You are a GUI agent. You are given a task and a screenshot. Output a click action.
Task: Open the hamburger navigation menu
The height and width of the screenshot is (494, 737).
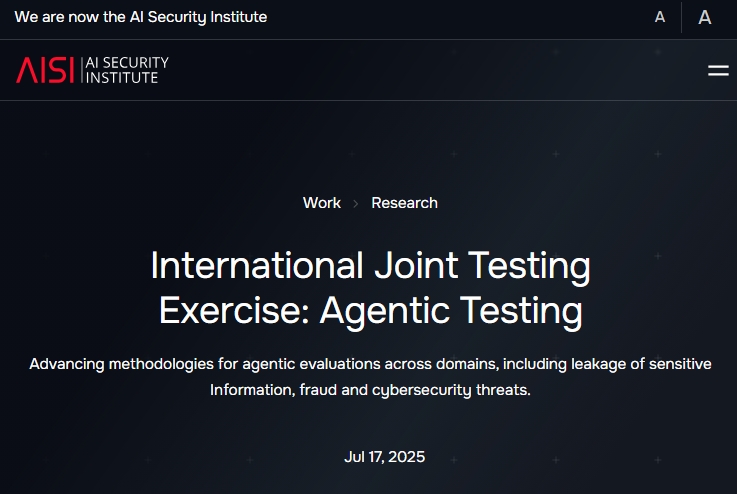(x=718, y=71)
